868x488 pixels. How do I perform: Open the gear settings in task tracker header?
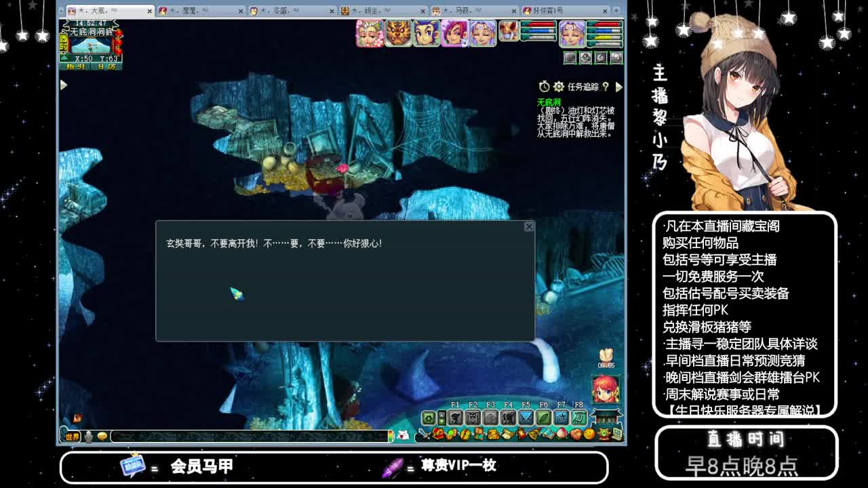tap(559, 87)
